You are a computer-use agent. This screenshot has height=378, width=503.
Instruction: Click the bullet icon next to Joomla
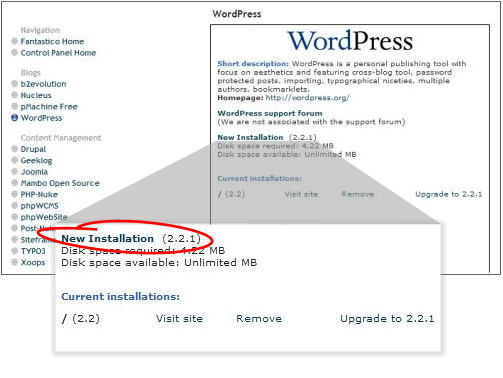tap(14, 171)
